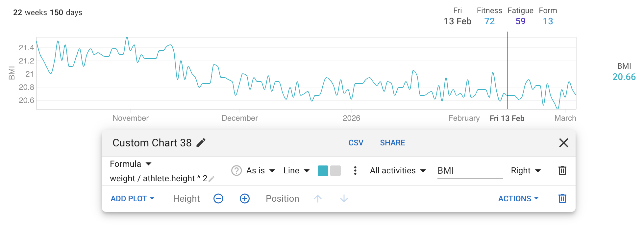
Task: Share the chart using SHARE link
Action: click(x=392, y=143)
